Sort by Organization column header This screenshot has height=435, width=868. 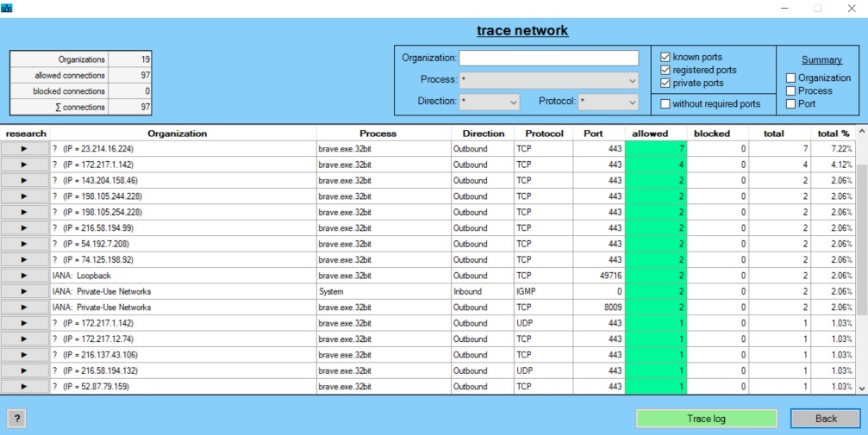coord(178,134)
